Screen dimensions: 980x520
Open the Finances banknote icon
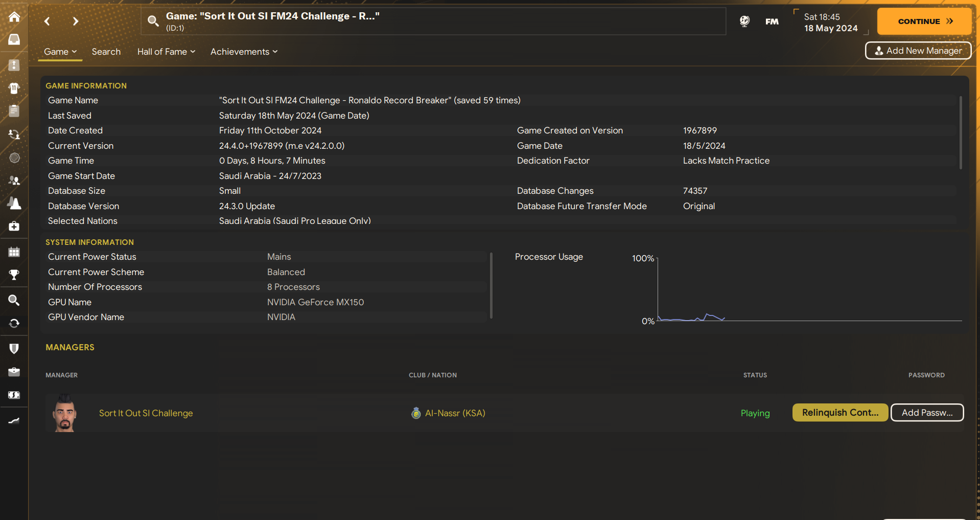point(14,395)
